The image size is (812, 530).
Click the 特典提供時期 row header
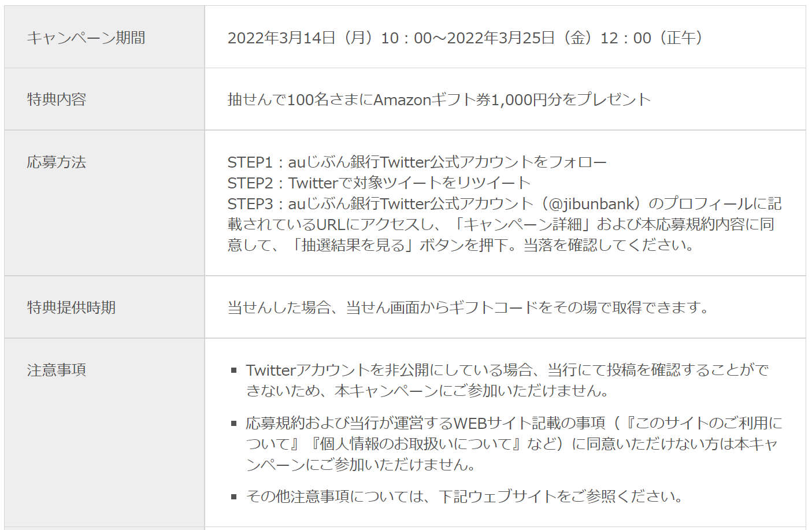click(71, 307)
